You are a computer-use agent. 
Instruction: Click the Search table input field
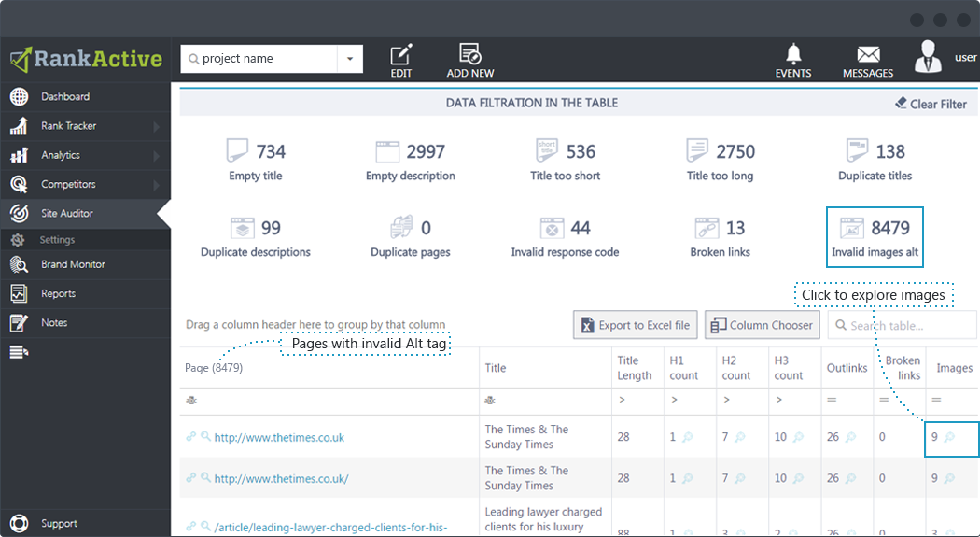point(903,325)
